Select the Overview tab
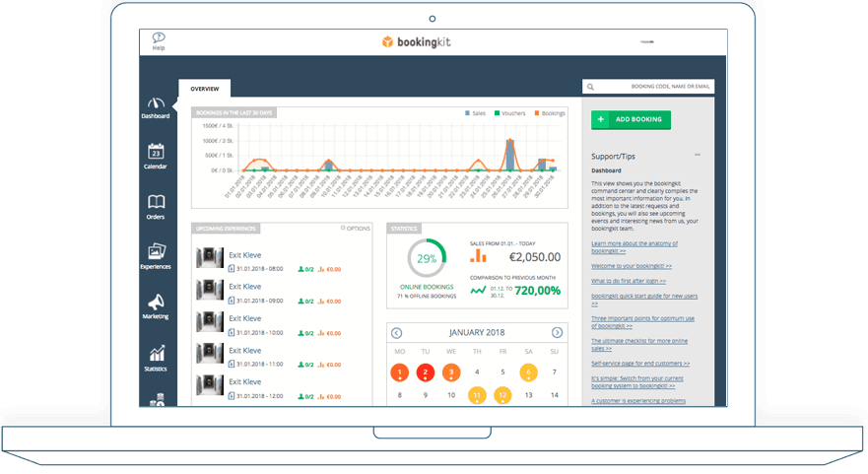The width and height of the screenshot is (868, 474). [204, 89]
